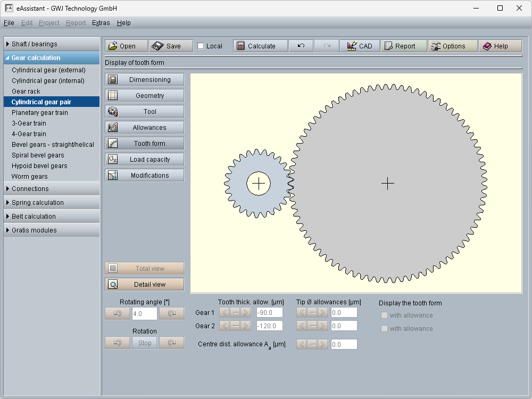Screen dimensions: 532x399
Task: Open the File menu
Action: coord(9,23)
